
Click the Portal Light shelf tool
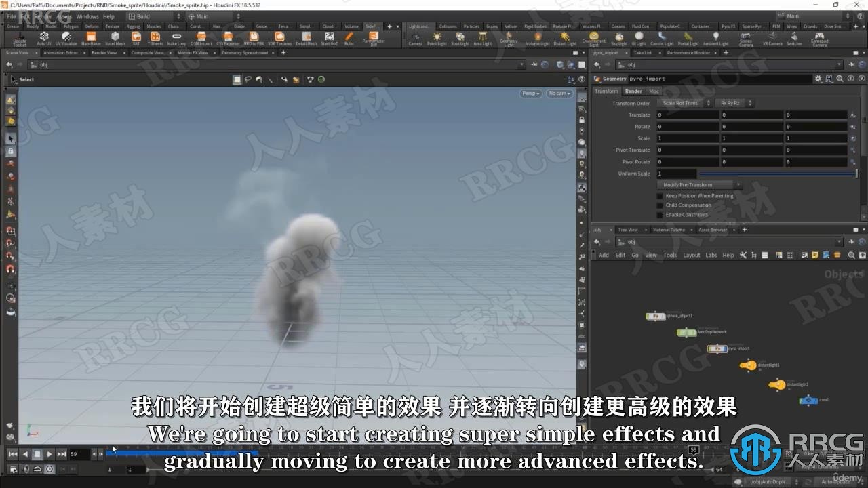click(x=688, y=39)
